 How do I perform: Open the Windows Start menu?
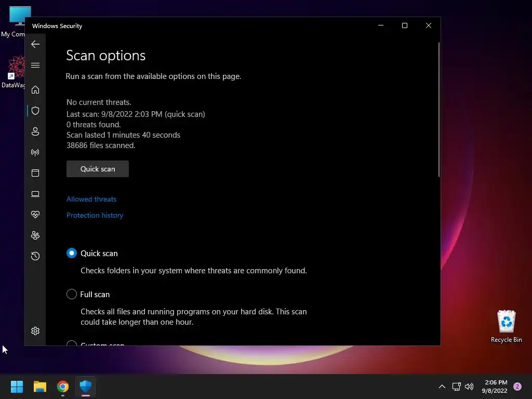coord(17,387)
